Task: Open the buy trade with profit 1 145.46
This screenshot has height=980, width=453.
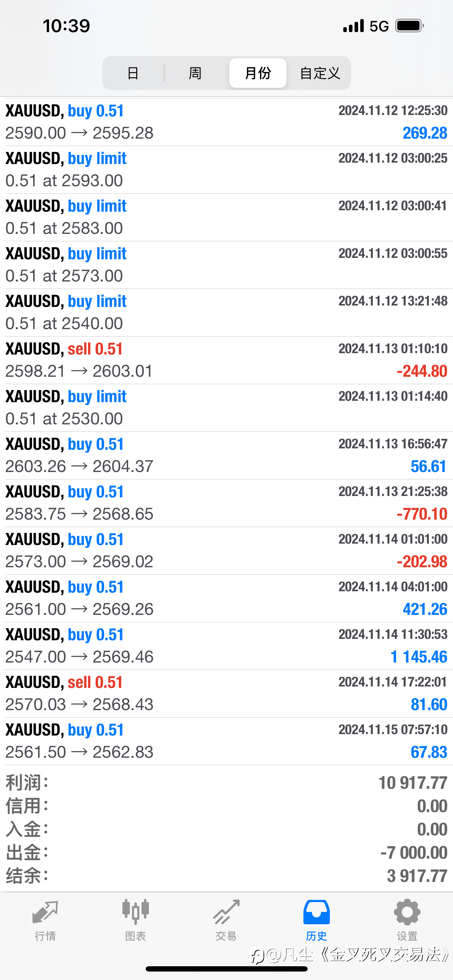Action: tap(226, 646)
